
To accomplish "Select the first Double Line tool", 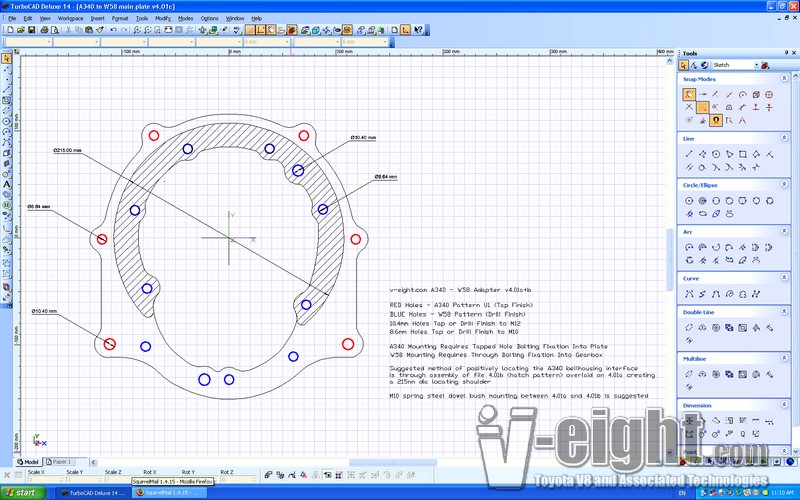I will pyautogui.click(x=689, y=328).
